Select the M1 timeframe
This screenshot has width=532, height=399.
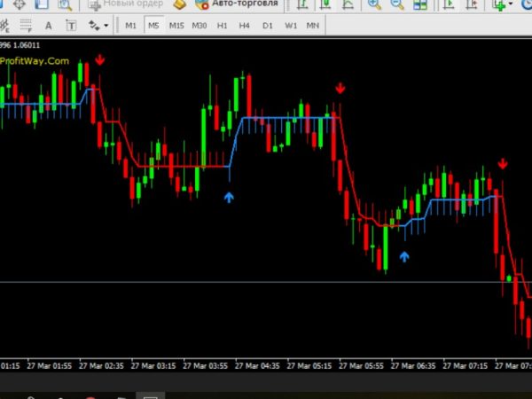coord(131,26)
